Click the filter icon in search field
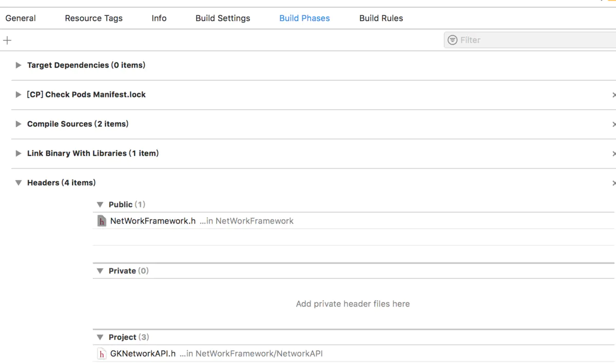The height and width of the screenshot is (364, 616). coord(452,40)
